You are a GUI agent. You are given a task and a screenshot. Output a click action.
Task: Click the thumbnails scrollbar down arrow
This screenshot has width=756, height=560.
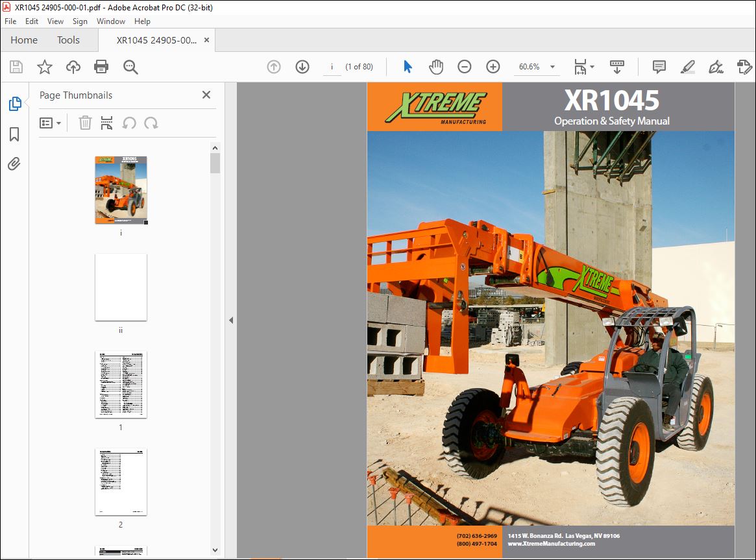click(x=215, y=550)
